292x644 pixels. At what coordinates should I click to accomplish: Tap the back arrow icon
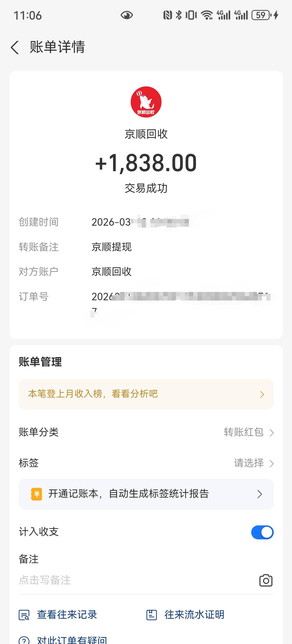(15, 47)
